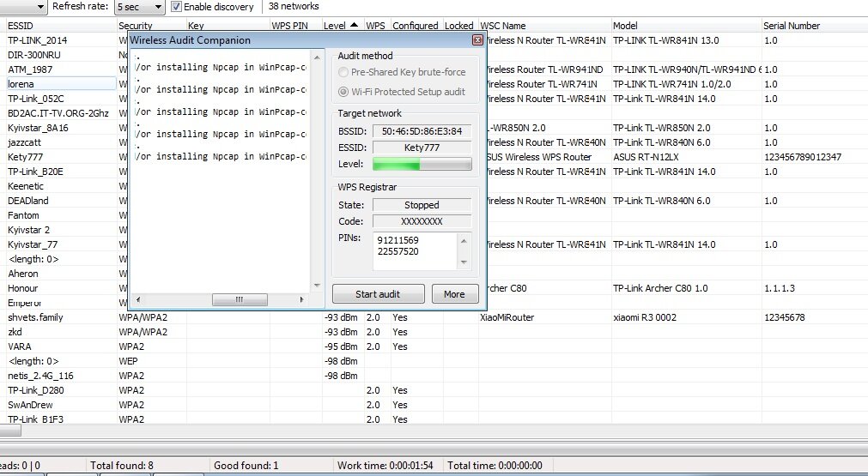Click the More button
Image resolution: width=868 pixels, height=476 pixels.
454,294
